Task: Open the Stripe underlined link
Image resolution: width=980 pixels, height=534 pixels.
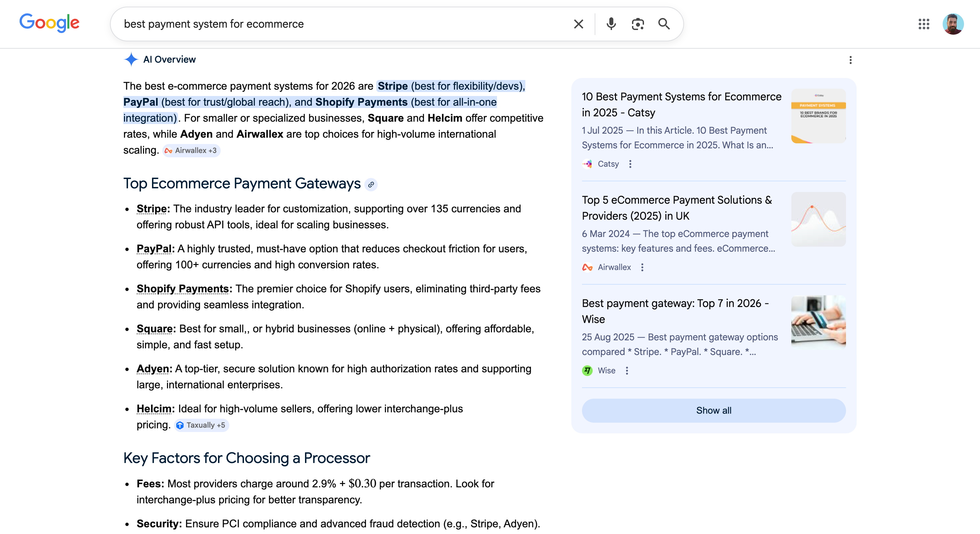Action: (x=151, y=209)
